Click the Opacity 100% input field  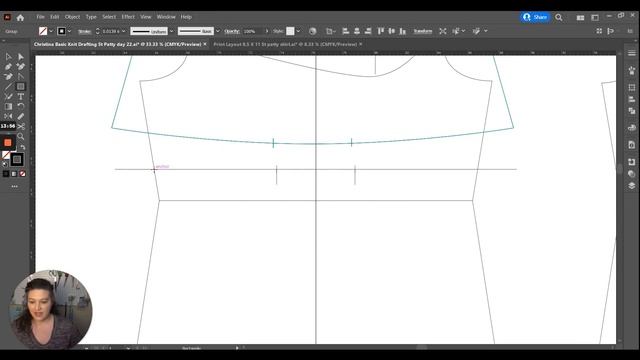click(253, 31)
